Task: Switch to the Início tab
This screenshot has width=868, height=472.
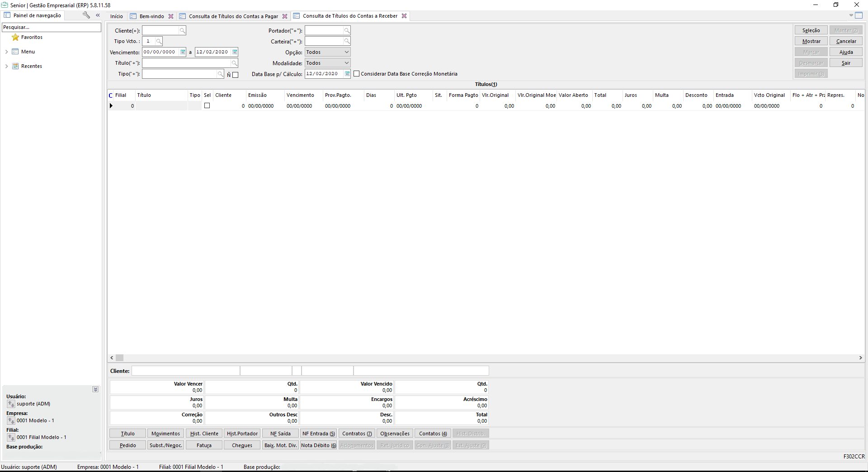Action: pos(117,16)
